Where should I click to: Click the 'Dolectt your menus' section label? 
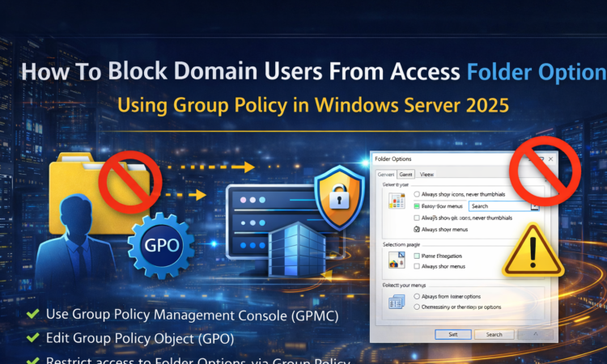(404, 285)
